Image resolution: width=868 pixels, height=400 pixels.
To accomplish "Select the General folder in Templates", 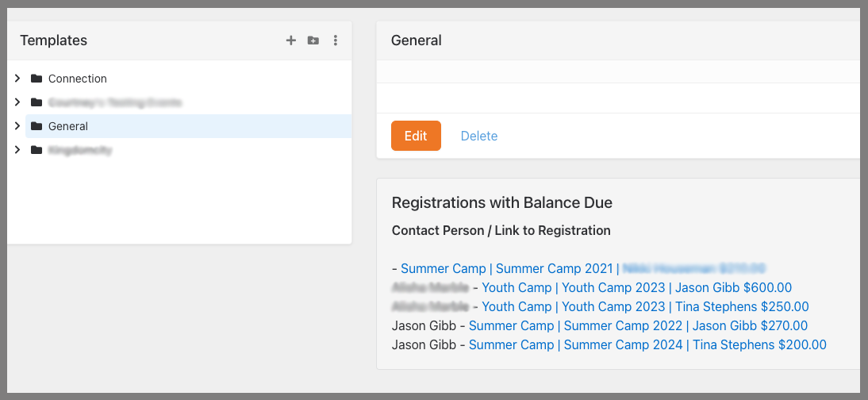I will [68, 126].
